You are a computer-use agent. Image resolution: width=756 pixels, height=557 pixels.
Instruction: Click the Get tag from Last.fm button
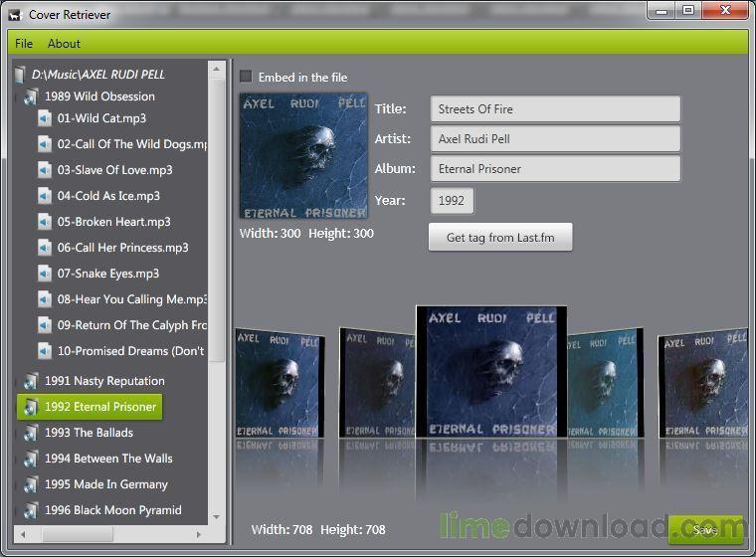tap(500, 238)
